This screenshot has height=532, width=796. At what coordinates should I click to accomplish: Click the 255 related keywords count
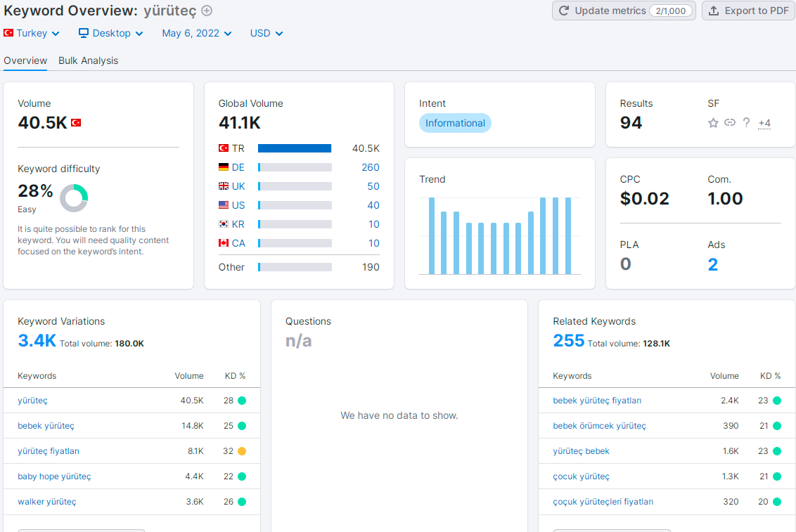point(569,340)
